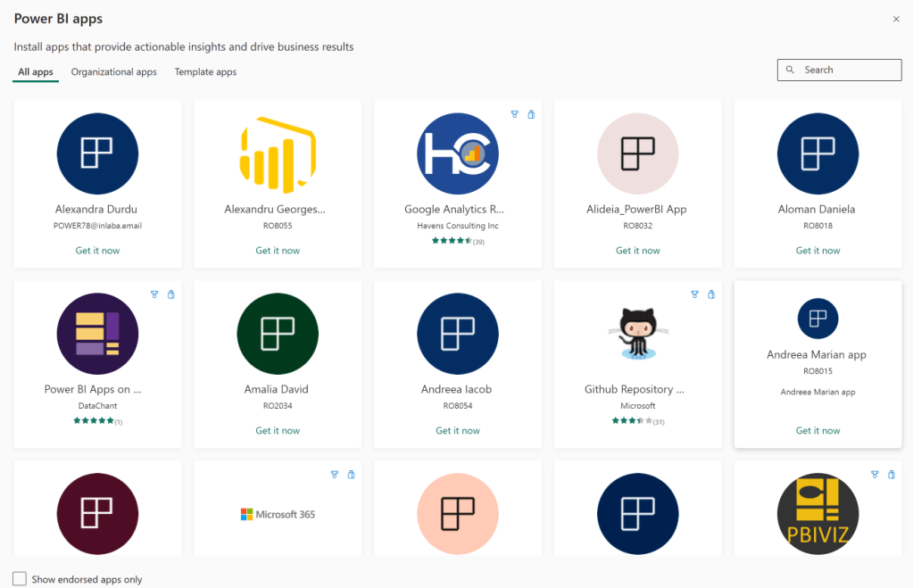
Task: Click the PBIVIZ app logo
Action: click(x=818, y=514)
